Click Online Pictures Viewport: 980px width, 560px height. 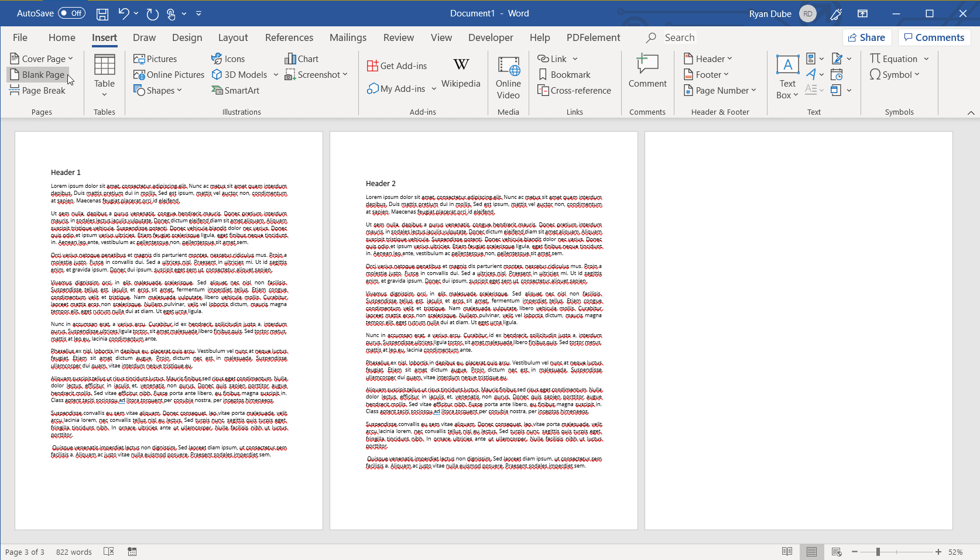point(169,74)
